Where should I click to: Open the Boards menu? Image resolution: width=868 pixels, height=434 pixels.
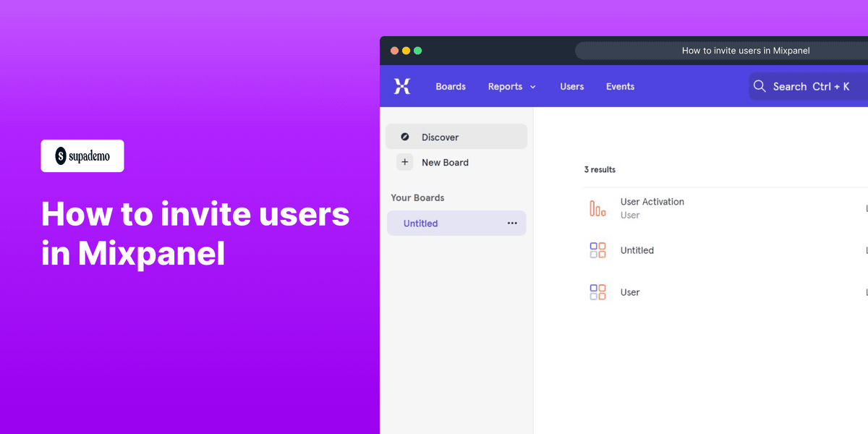tap(450, 86)
